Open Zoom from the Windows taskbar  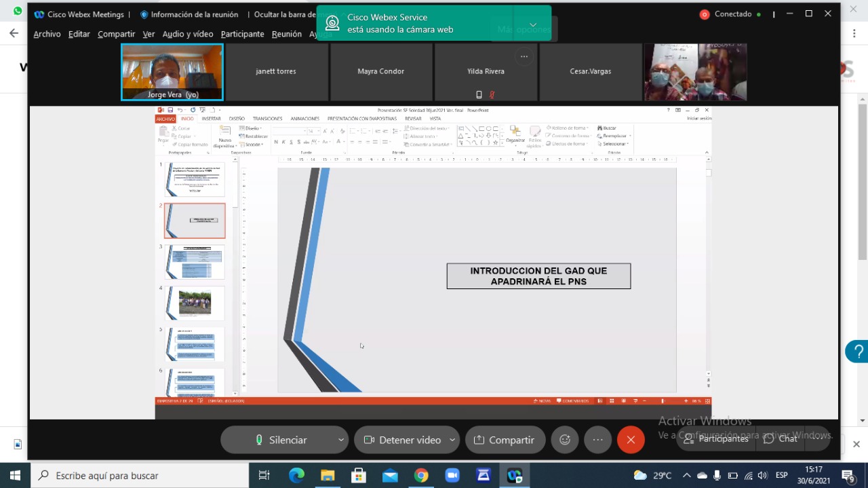click(452, 476)
